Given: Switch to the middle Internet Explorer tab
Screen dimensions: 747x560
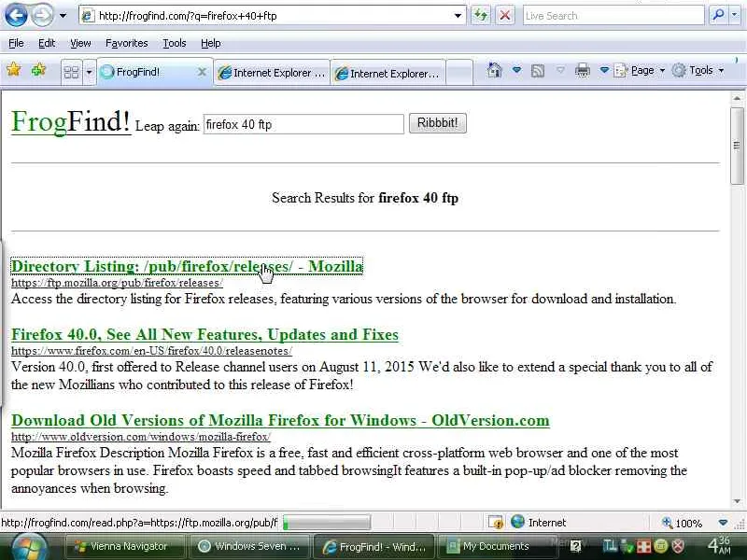Looking at the screenshot, I should tap(272, 73).
